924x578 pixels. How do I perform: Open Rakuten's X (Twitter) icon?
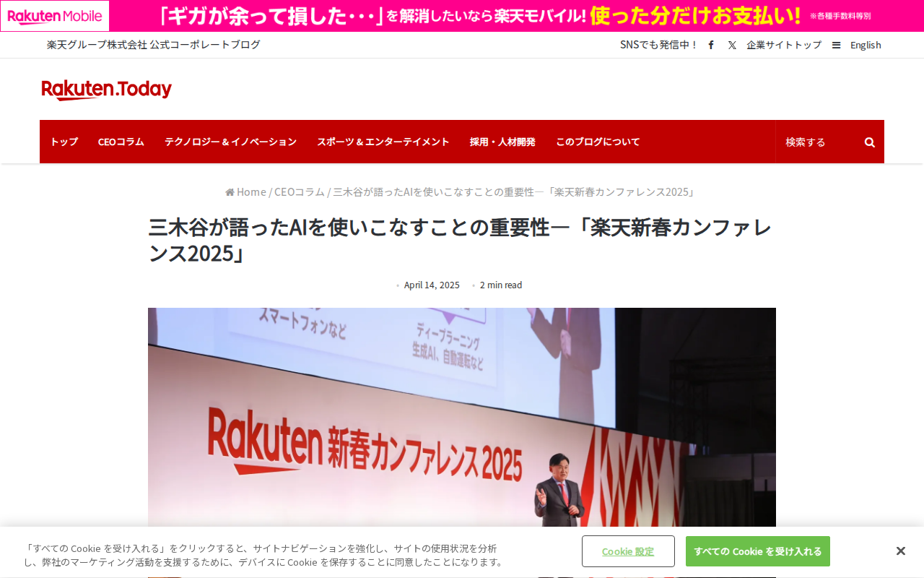[x=732, y=45]
